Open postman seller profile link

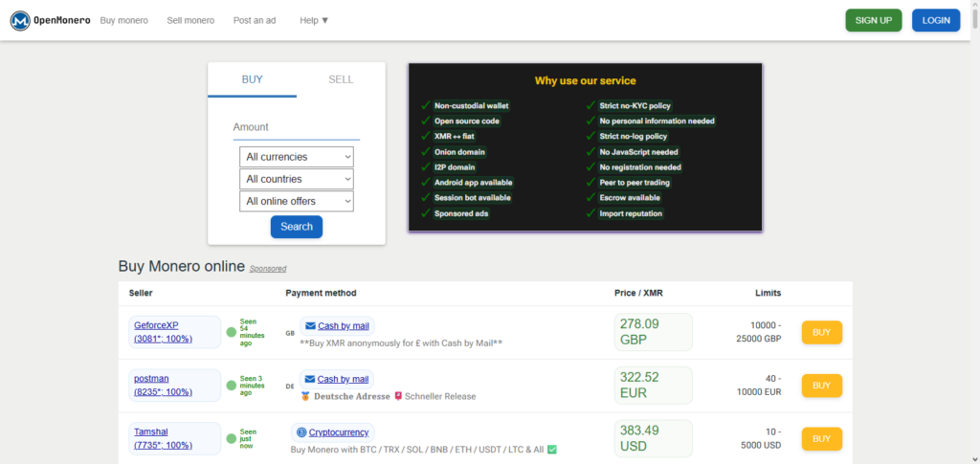(x=163, y=386)
